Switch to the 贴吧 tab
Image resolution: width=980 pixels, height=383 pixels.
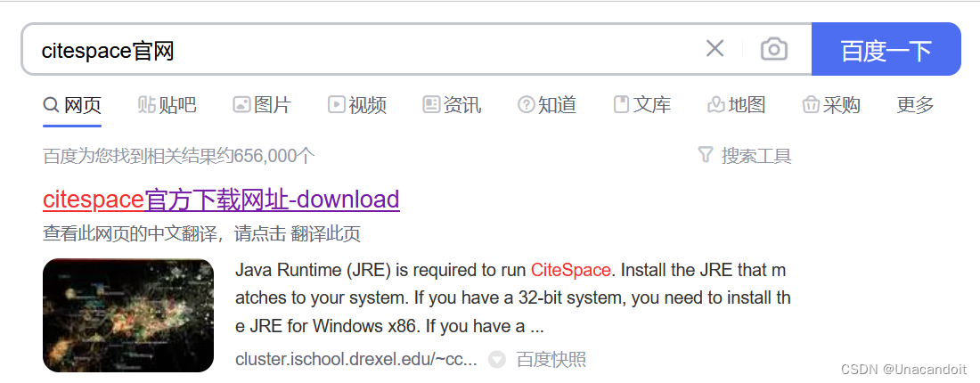coord(167,105)
